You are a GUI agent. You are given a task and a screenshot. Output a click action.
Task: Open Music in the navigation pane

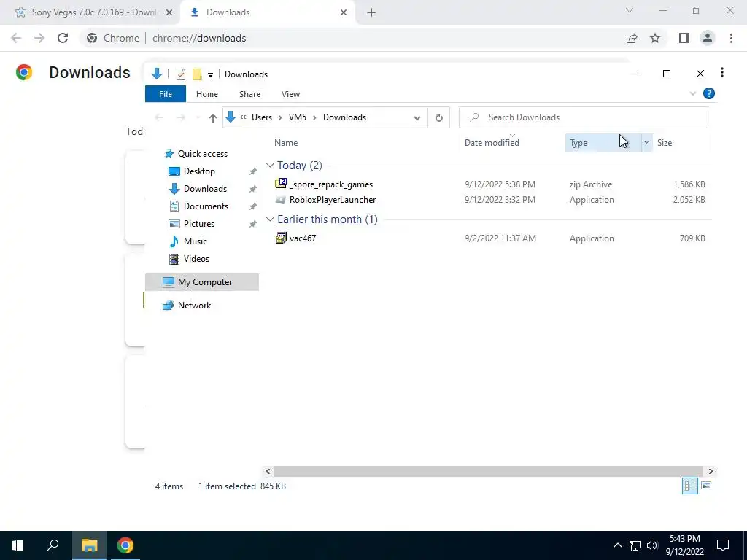point(196,241)
